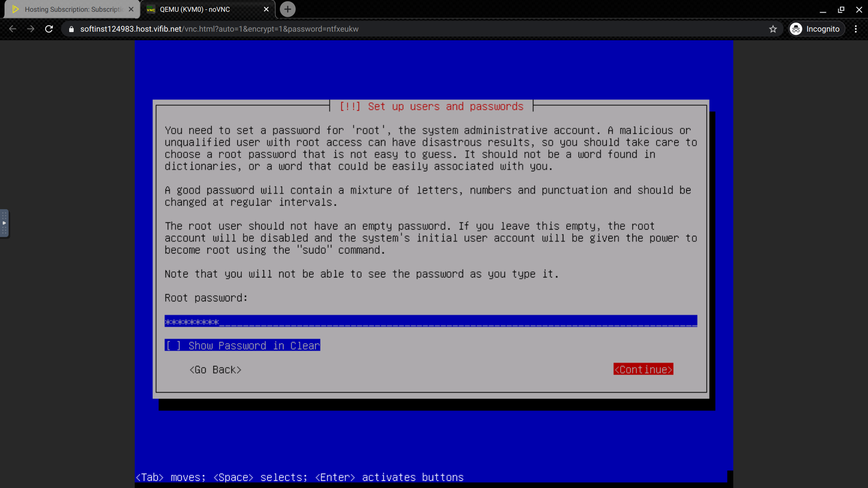Viewport: 868px width, 488px height.
Task: Restore down the browser window
Action: click(841, 9)
